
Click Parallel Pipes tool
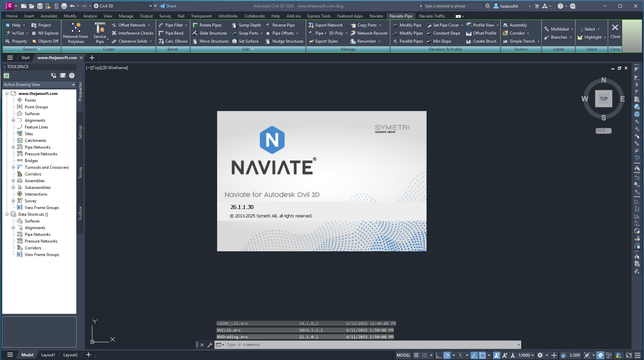point(408,41)
